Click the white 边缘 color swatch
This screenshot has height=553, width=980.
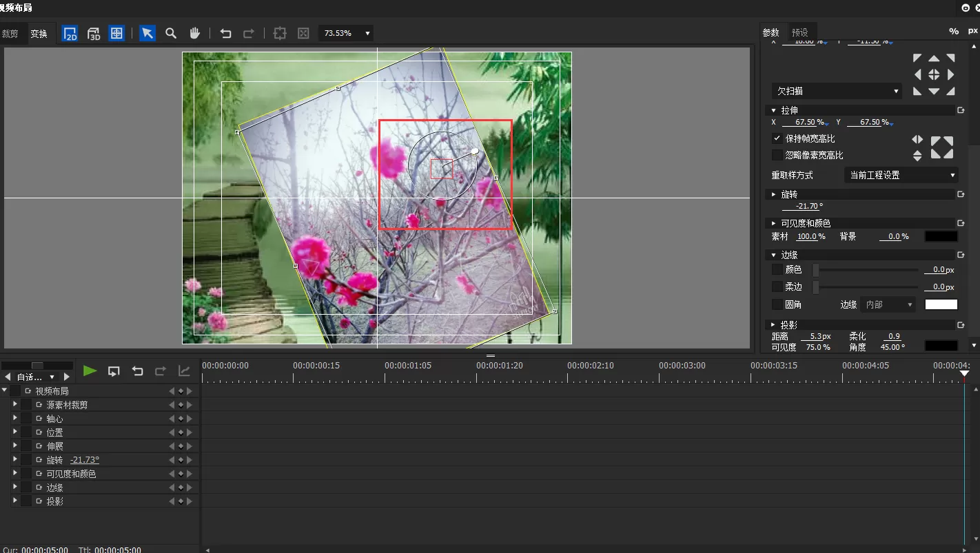(x=941, y=304)
